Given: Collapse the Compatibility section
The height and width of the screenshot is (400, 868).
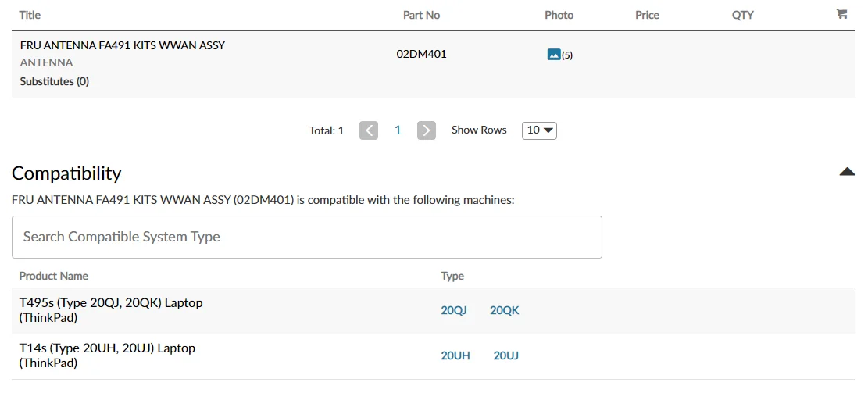Looking at the screenshot, I should [x=847, y=172].
